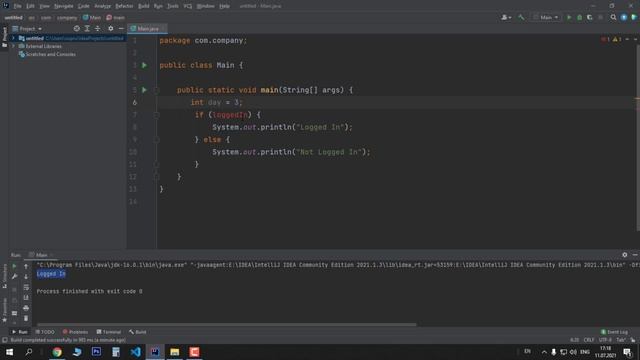The image size is (640, 360).
Task: Click the company breadcrumb in navigation bar
Action: pos(67,18)
